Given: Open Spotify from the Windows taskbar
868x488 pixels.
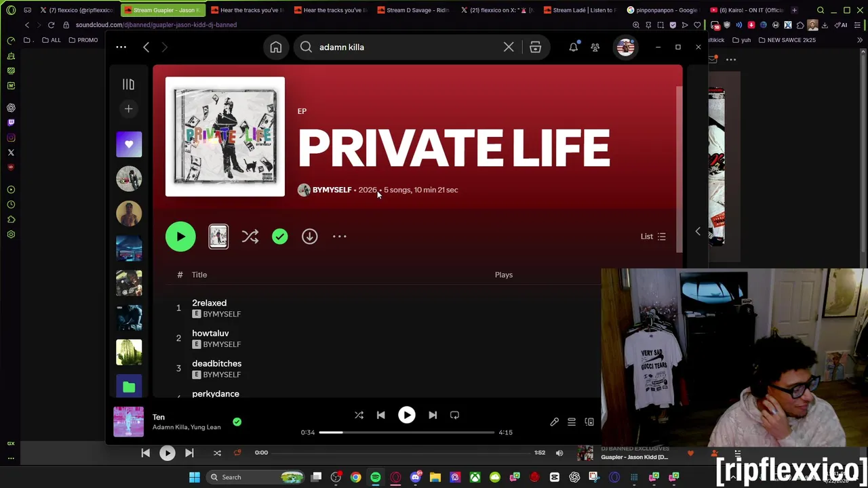Looking at the screenshot, I should tap(375, 477).
